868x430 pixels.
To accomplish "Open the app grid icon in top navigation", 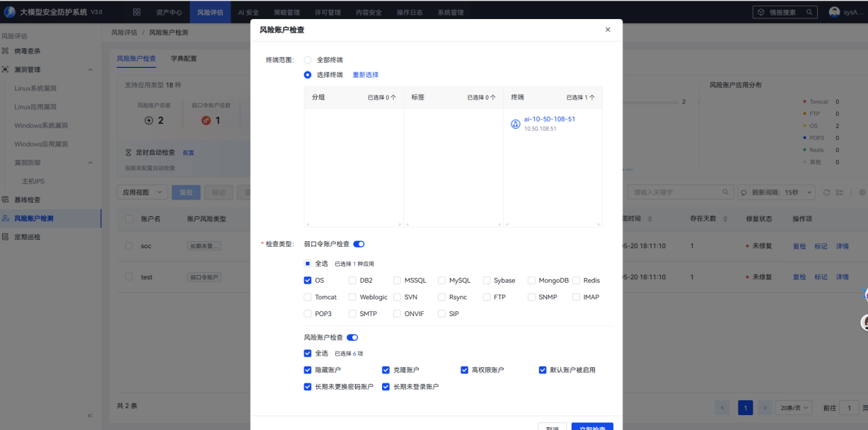I will click(137, 12).
